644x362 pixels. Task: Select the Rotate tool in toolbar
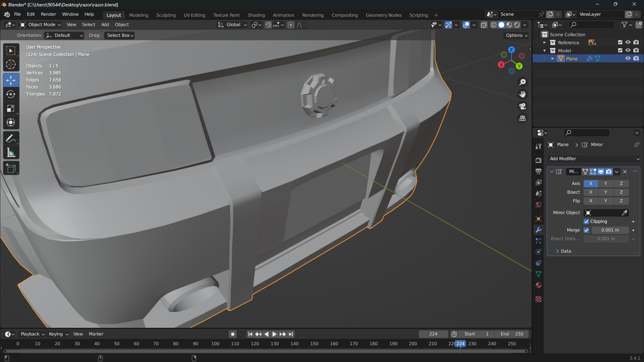point(11,94)
